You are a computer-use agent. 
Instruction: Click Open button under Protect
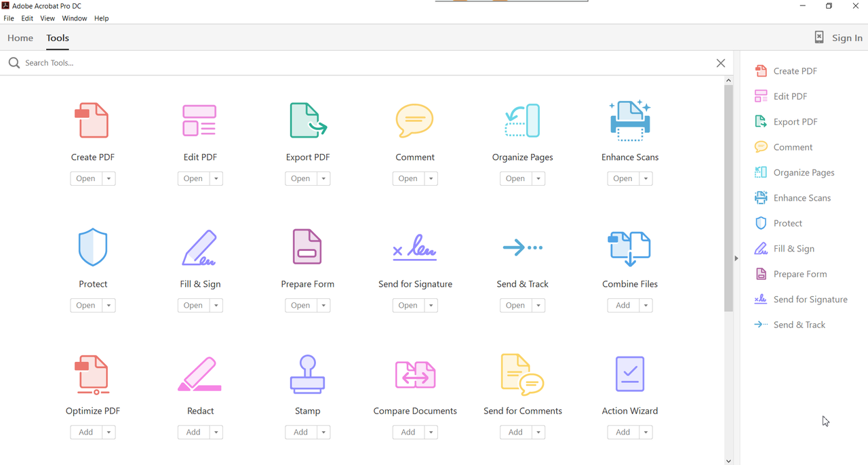[x=86, y=306]
